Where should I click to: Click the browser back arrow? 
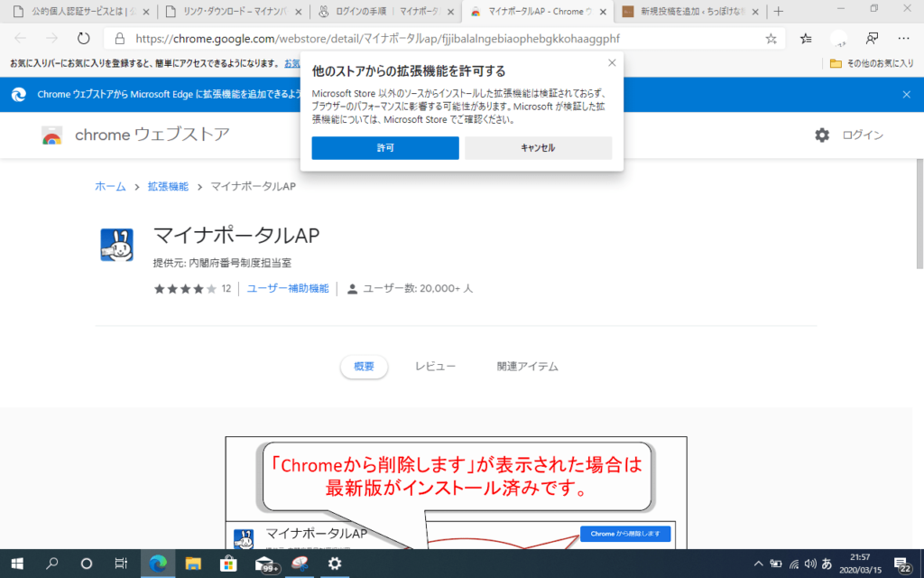click(x=21, y=39)
